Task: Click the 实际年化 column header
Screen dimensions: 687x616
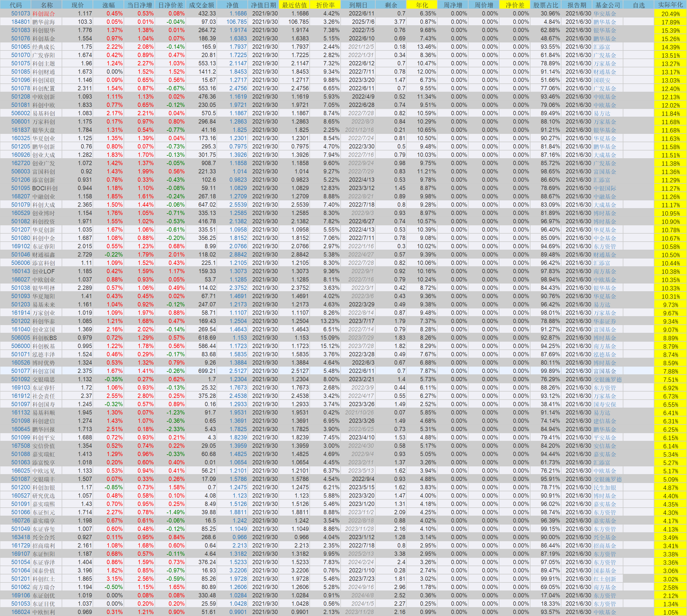Action: coord(670,5)
